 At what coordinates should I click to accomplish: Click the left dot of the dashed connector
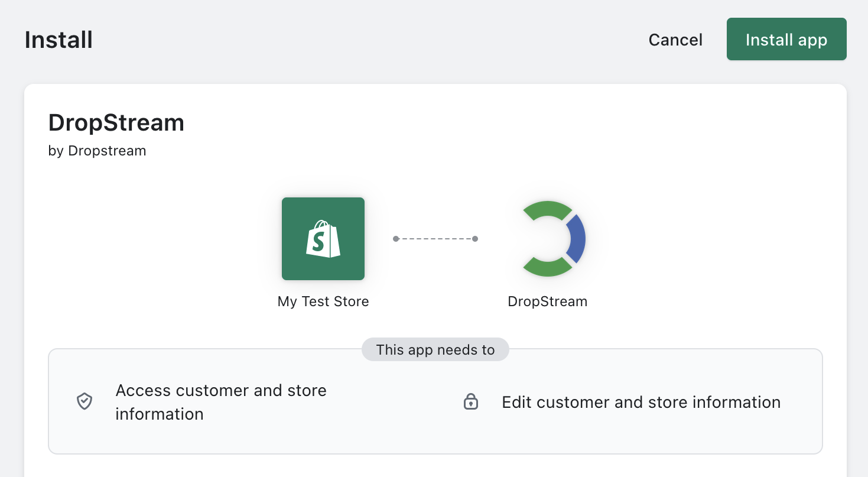point(396,239)
